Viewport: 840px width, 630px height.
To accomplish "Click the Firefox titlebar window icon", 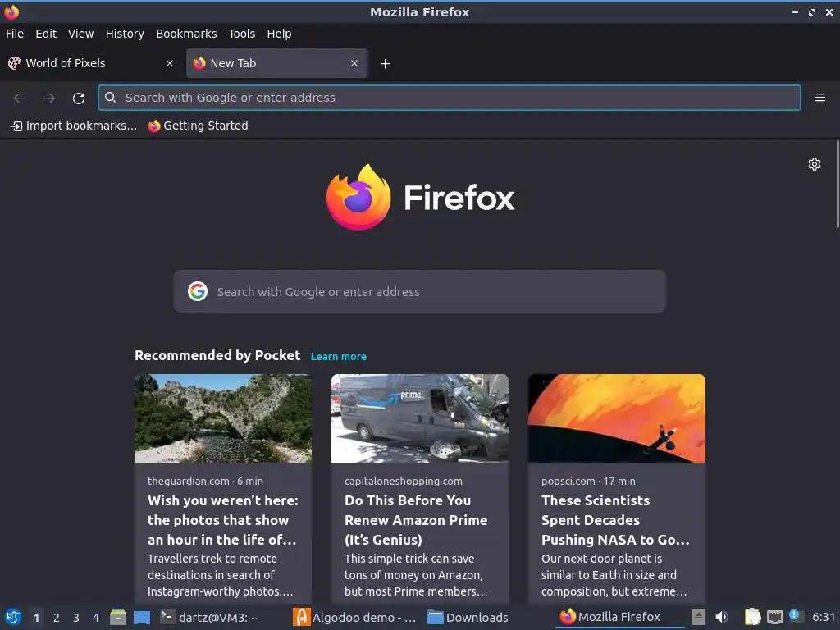I will [x=11, y=11].
